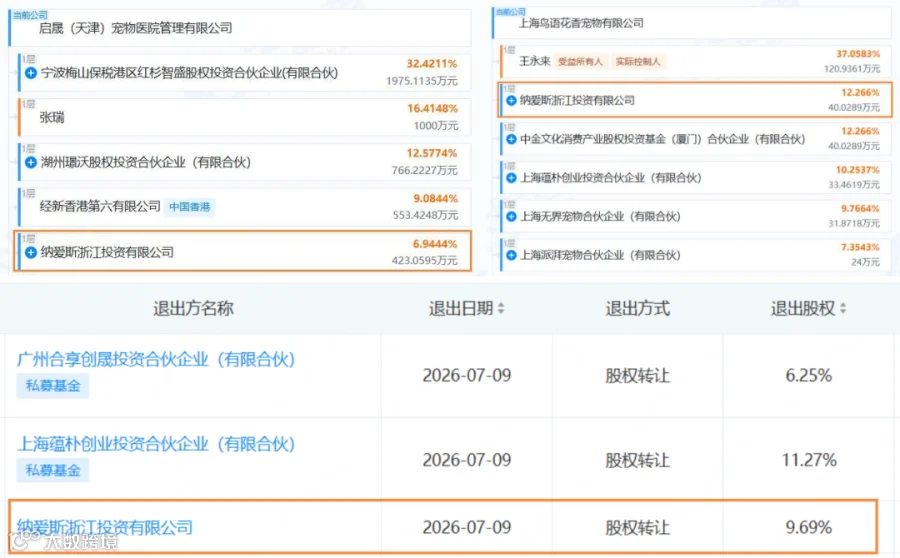Click 实际控制人 tag next to 王永来

pos(638,61)
